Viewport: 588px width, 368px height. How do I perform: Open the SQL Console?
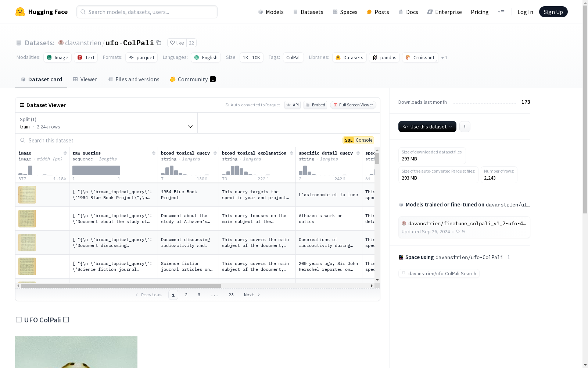tap(358, 140)
